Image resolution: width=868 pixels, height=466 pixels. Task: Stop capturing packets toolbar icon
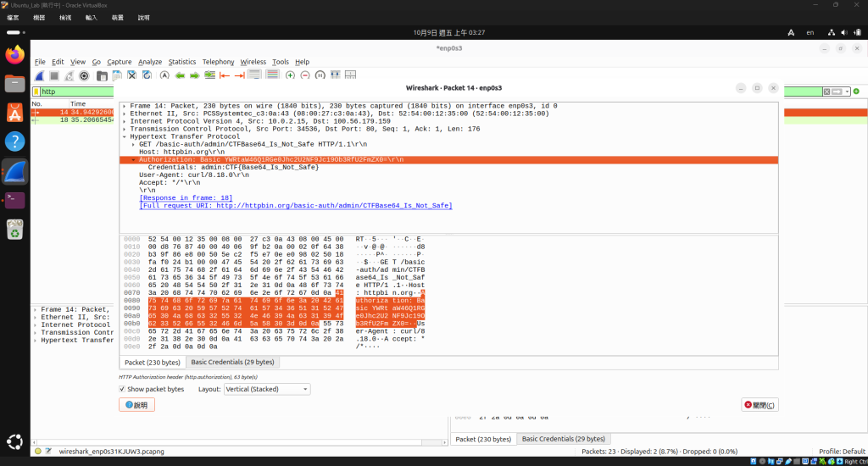coord(53,75)
